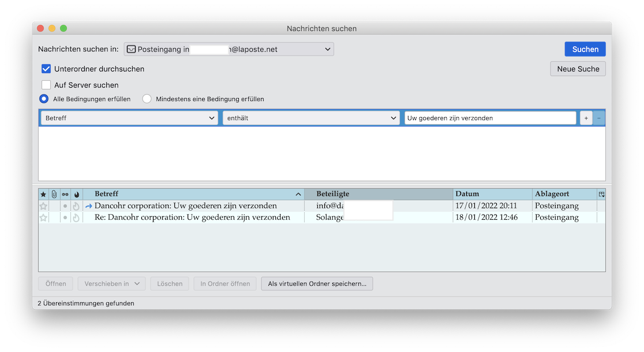Click the In Ordner öffnen button

point(225,284)
